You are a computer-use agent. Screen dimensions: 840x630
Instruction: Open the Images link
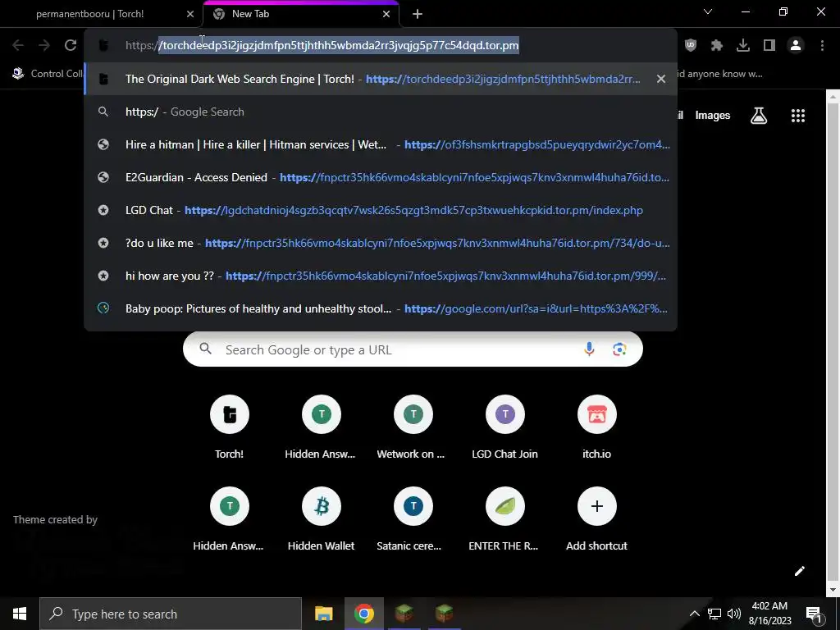point(713,115)
